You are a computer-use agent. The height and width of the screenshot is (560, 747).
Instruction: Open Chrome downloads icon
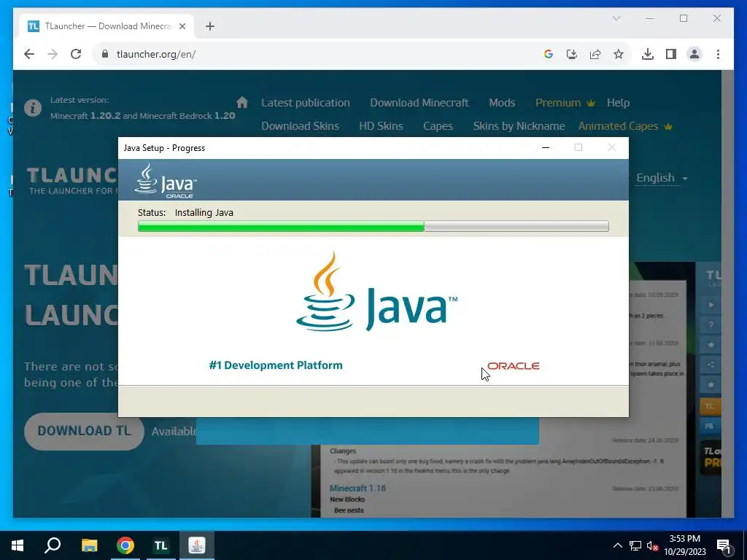click(648, 54)
